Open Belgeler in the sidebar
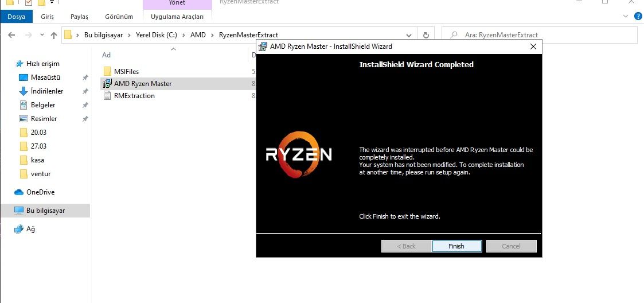The width and height of the screenshot is (644, 303). [x=42, y=105]
